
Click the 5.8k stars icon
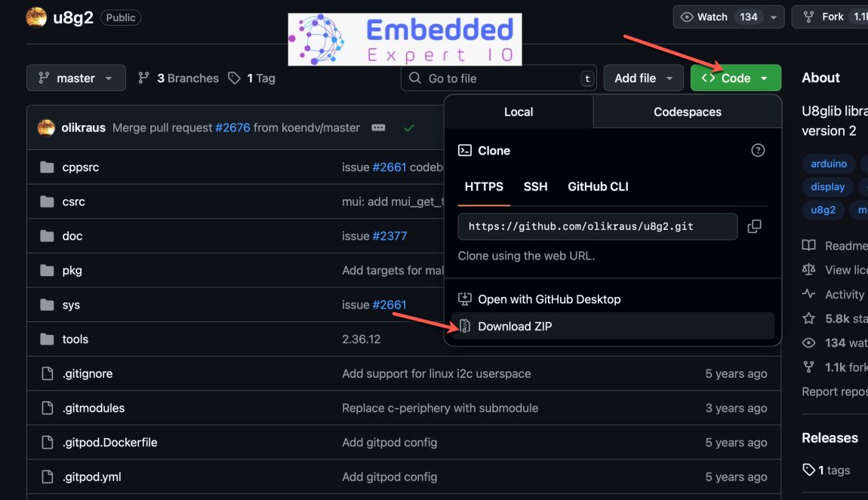[x=808, y=318]
